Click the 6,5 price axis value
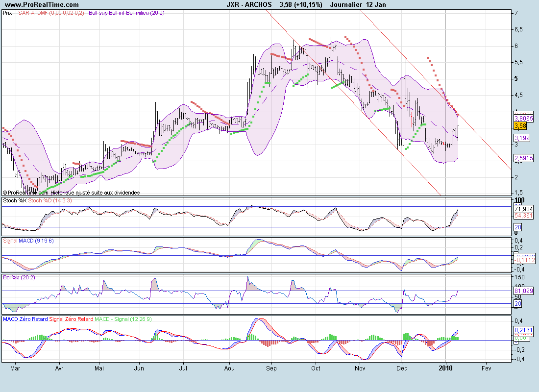Screen dimensions: 539x392 518,29
